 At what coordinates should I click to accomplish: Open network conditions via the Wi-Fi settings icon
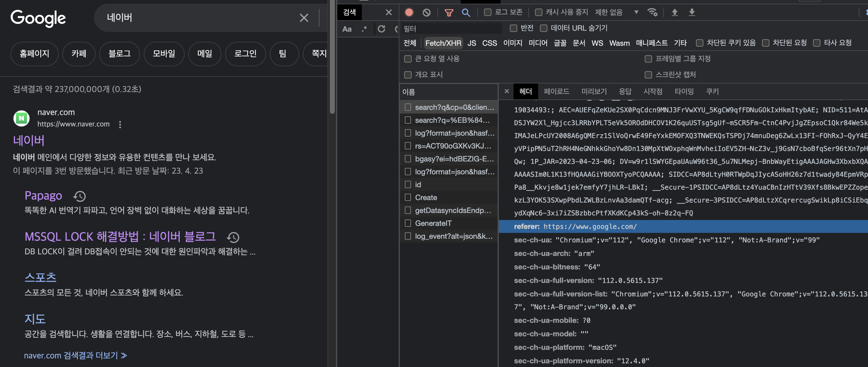[652, 13]
